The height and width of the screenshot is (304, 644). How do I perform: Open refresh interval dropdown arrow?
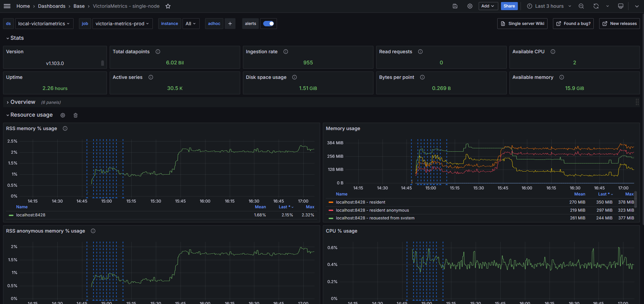coord(608,6)
